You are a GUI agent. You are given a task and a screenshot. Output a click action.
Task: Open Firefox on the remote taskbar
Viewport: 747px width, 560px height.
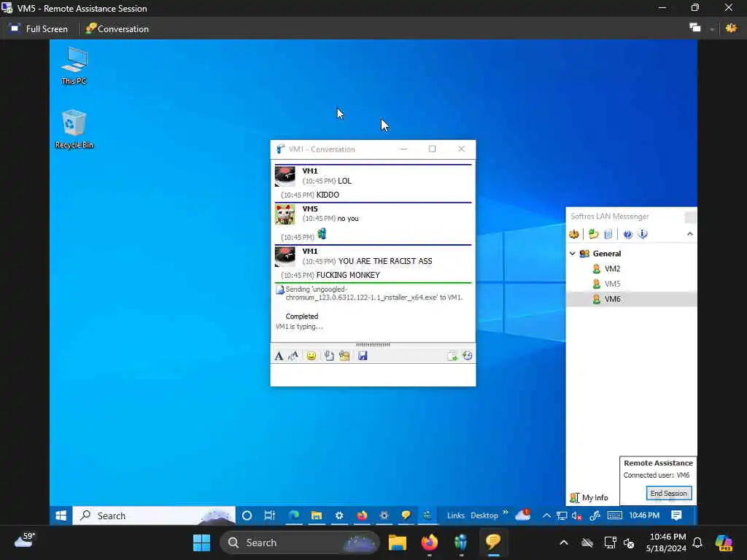(362, 516)
